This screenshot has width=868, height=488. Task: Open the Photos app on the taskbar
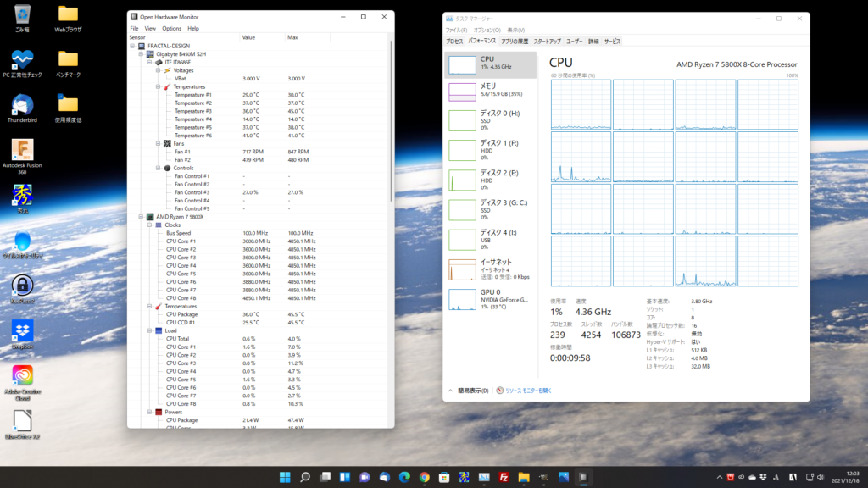[564, 477]
